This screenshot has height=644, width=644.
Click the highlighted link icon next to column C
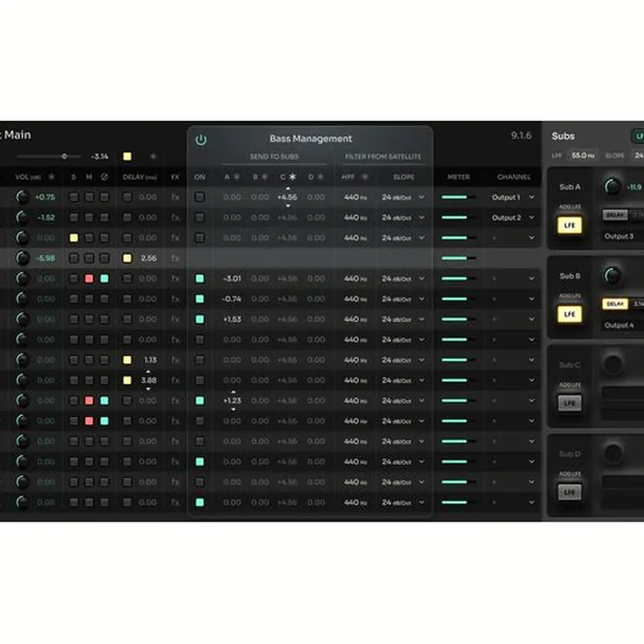(x=292, y=176)
